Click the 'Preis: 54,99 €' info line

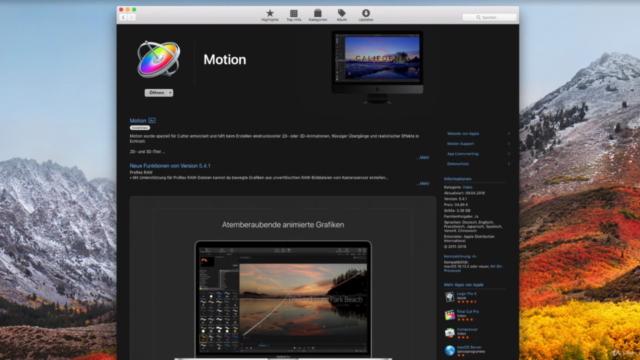(x=456, y=204)
